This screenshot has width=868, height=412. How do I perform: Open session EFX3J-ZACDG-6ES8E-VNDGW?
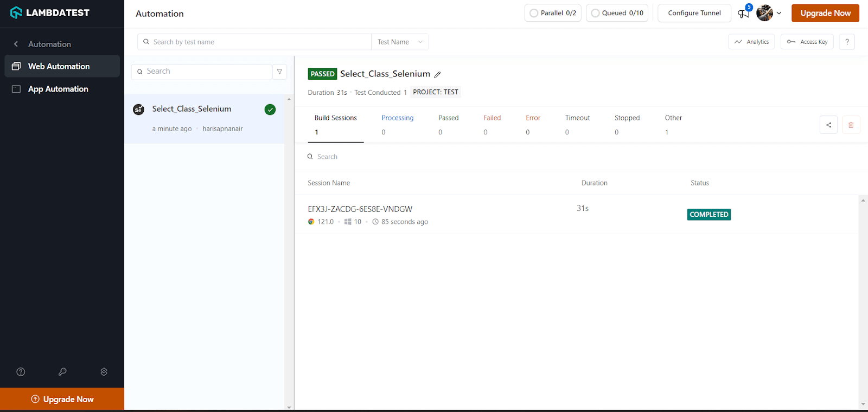[360, 209]
